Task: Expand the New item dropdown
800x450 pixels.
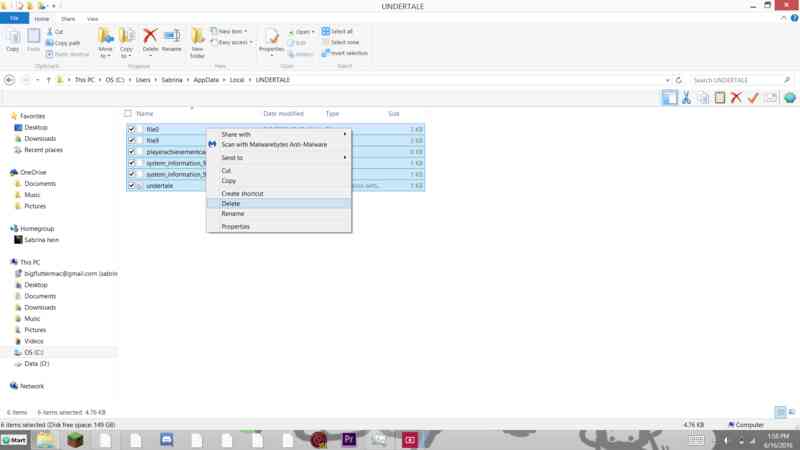Action: pyautogui.click(x=245, y=32)
